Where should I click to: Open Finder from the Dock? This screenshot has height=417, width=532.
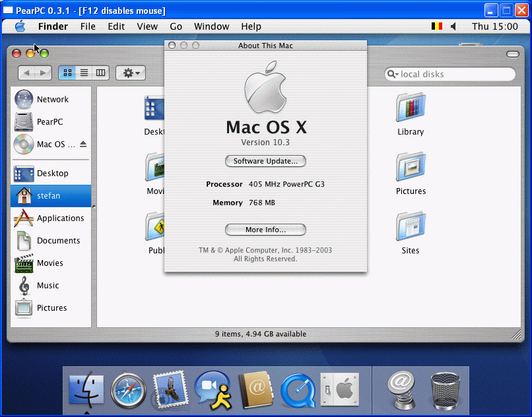point(86,389)
